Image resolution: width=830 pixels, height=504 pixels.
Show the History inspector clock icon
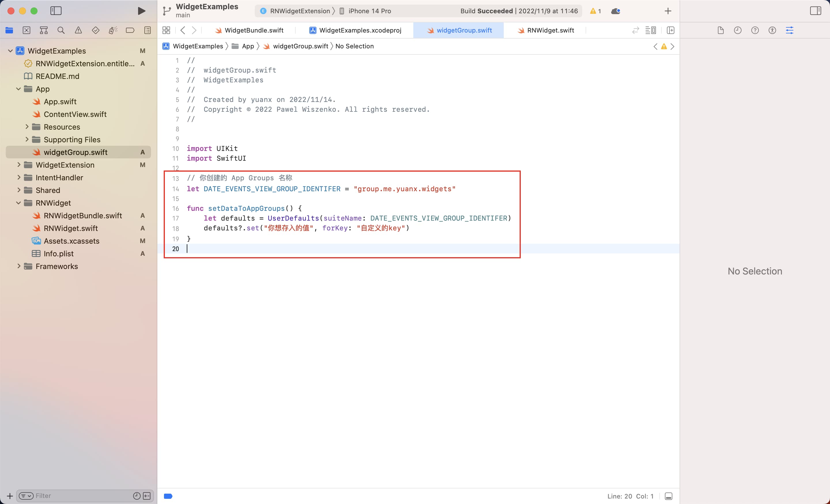coord(738,30)
